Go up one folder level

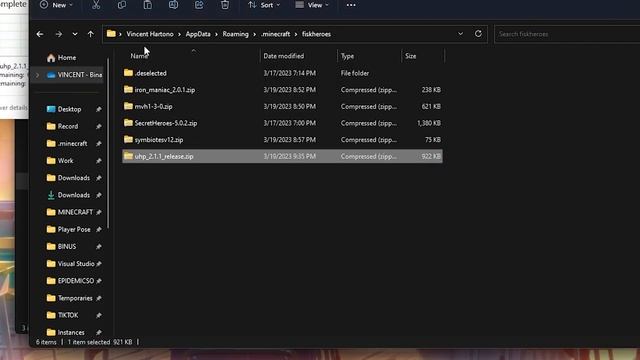pos(91,34)
